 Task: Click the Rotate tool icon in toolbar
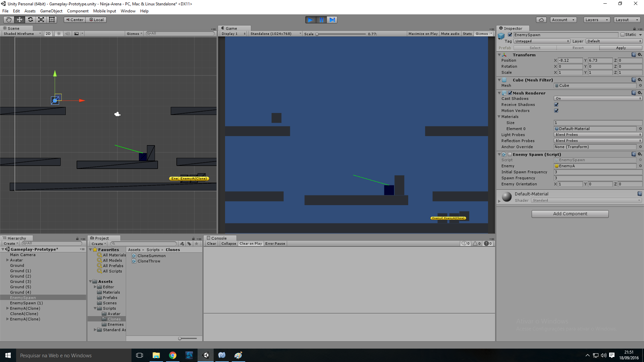[30, 19]
